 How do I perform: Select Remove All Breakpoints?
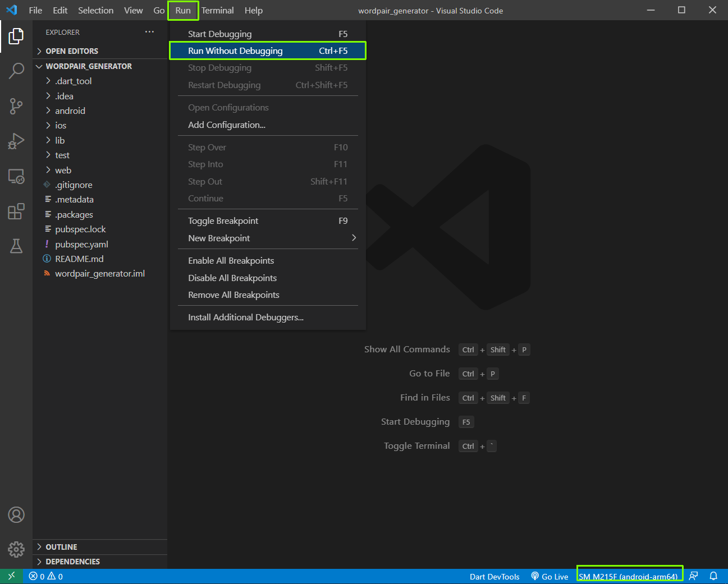pyautogui.click(x=268, y=295)
